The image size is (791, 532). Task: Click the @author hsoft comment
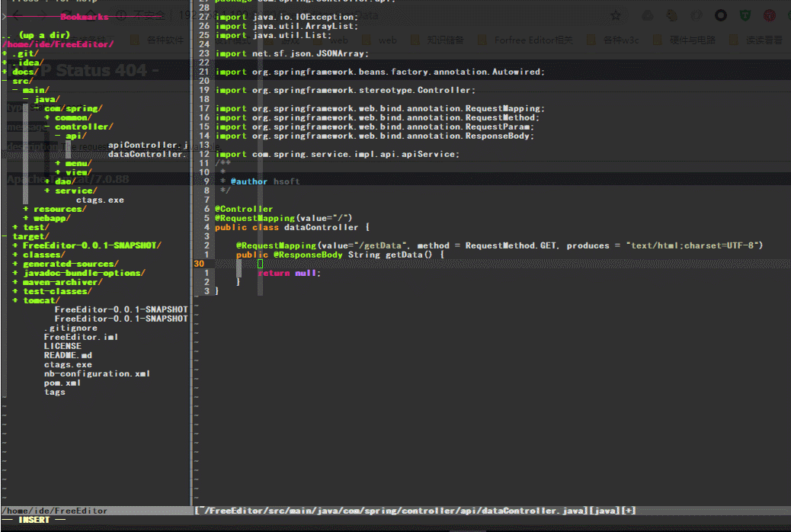coord(265,181)
